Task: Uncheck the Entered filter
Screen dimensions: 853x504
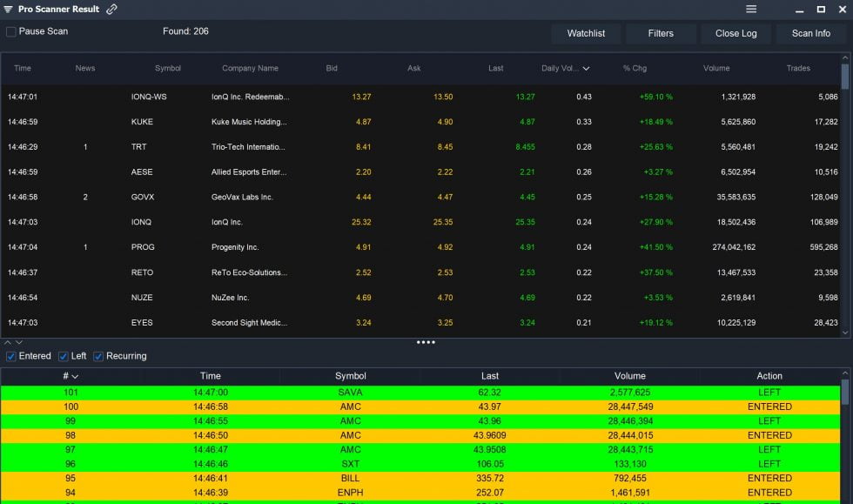Action: [x=11, y=356]
